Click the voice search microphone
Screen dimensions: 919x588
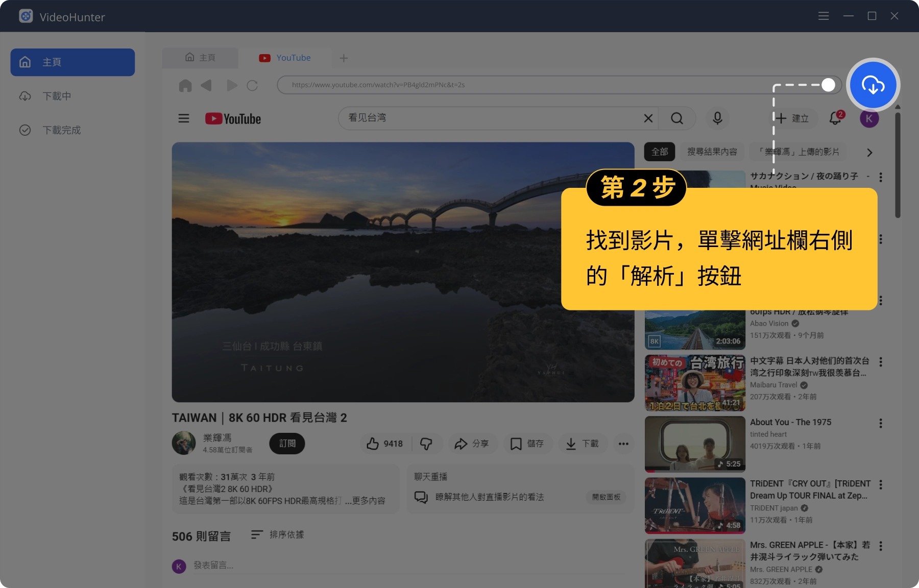click(x=717, y=118)
